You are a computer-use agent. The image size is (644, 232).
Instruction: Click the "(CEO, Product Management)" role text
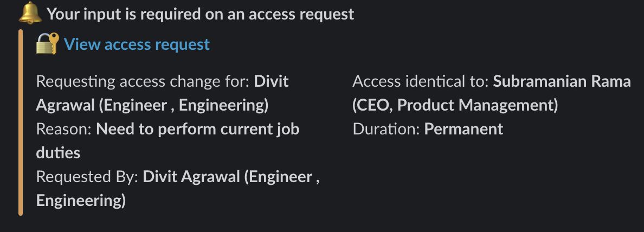[x=455, y=105]
